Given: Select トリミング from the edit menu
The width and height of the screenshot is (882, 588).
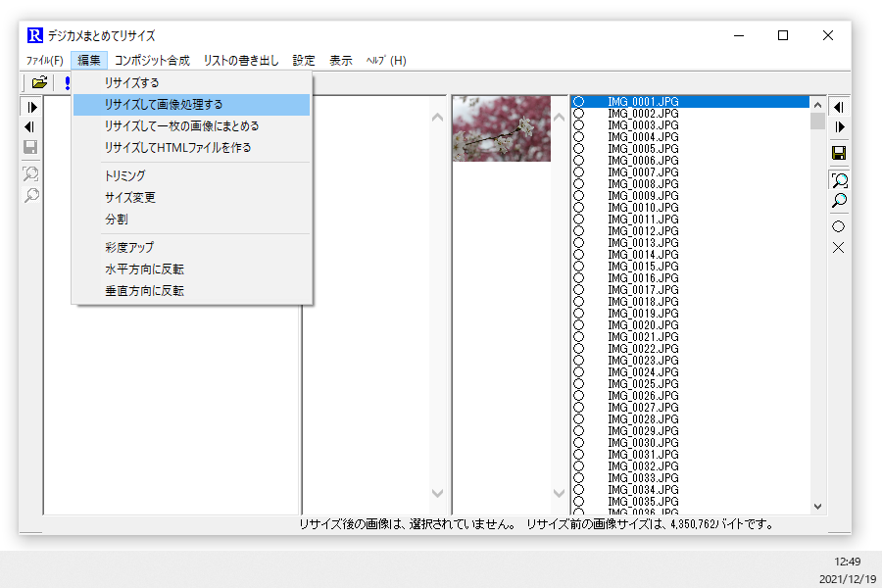Looking at the screenshot, I should [191, 176].
